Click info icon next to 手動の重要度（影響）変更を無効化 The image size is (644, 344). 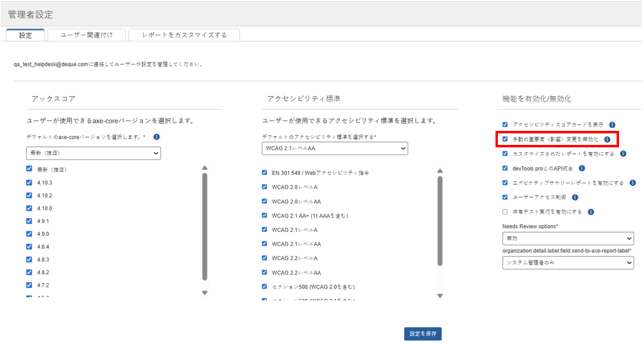point(607,139)
